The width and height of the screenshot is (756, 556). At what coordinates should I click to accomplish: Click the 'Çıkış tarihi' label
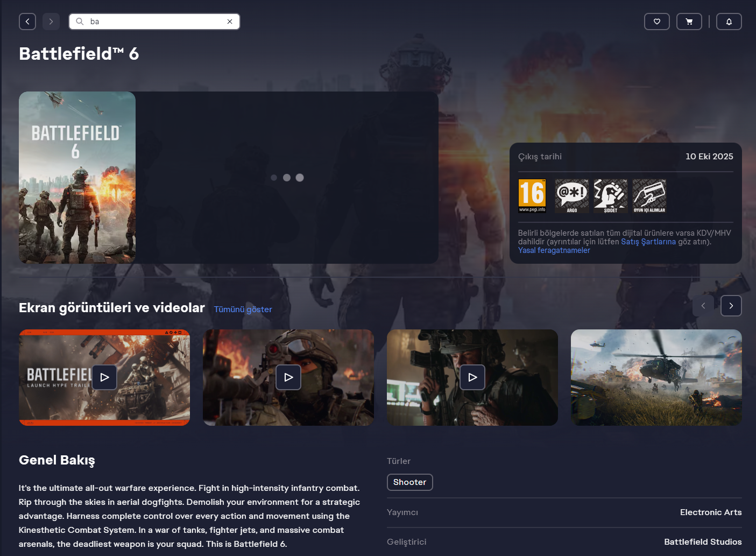tap(540, 157)
